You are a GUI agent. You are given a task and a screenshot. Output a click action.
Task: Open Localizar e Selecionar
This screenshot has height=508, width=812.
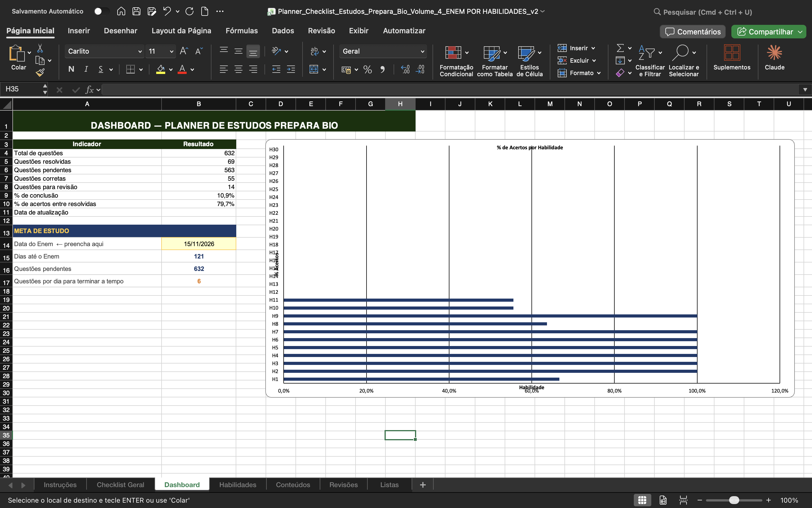point(683,61)
